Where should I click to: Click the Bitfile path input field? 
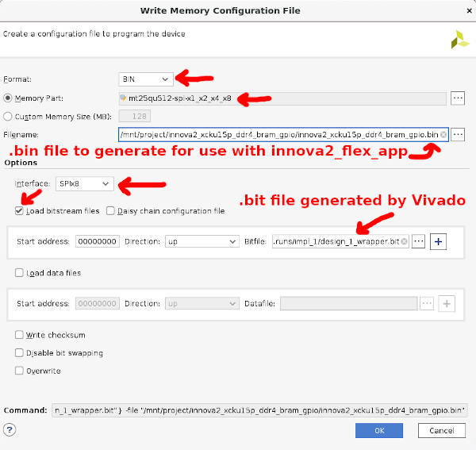[x=340, y=241]
